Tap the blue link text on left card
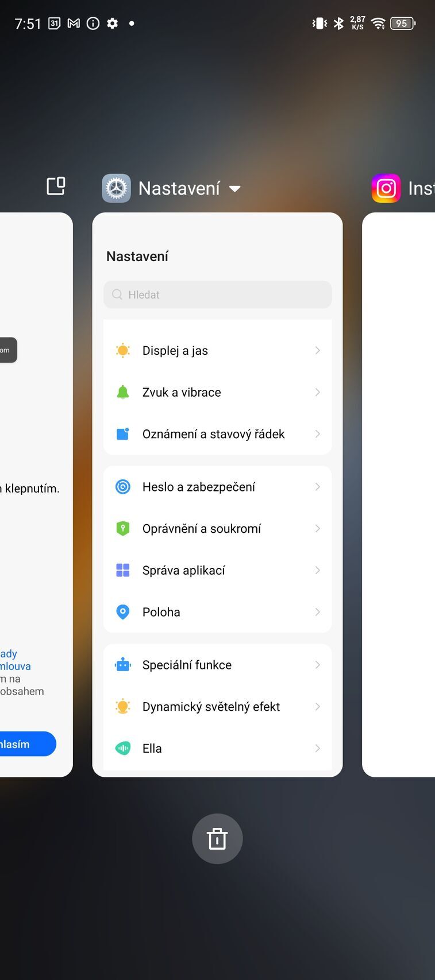 16,660
